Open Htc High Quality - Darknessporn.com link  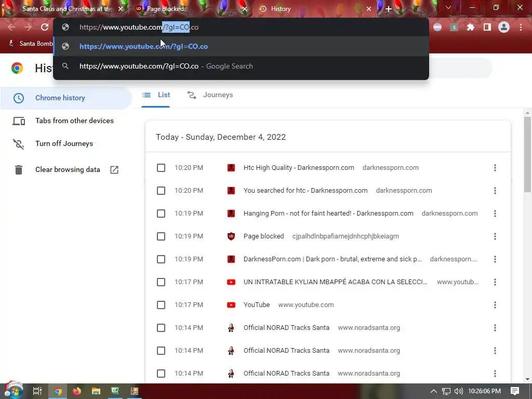click(299, 168)
